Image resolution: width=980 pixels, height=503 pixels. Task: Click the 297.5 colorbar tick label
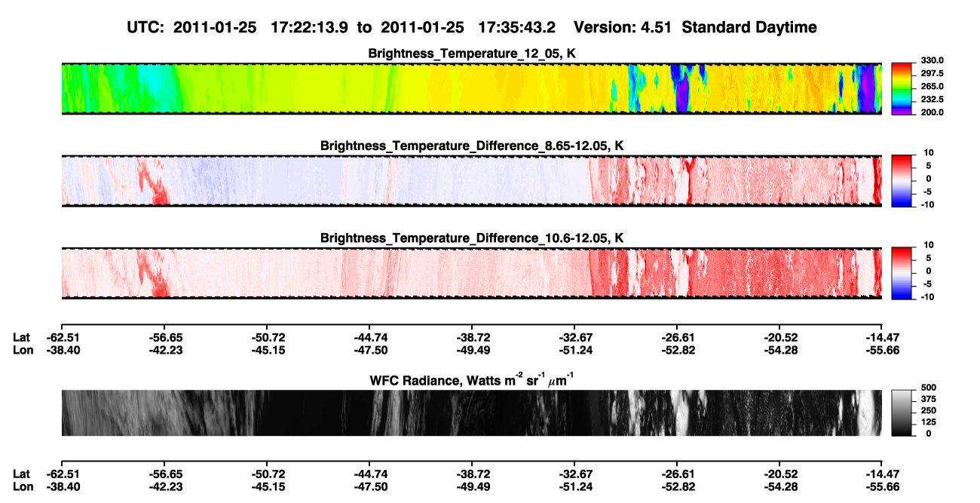tap(932, 74)
